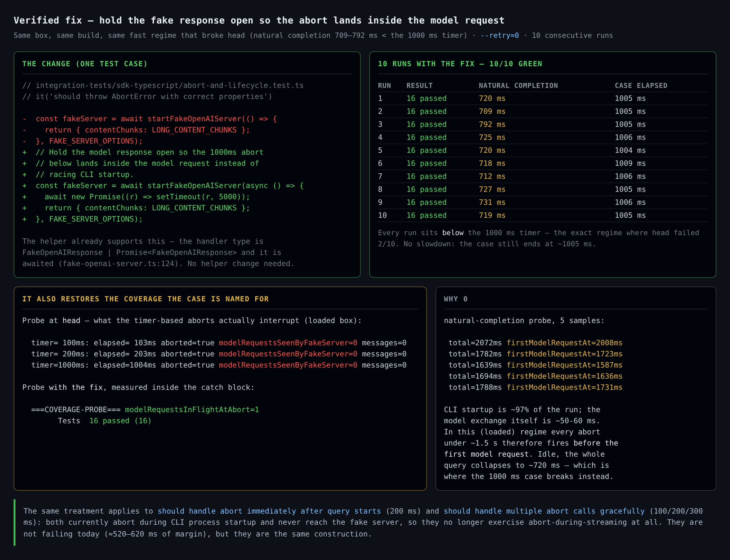Click the 'timer=1000ms' probe line
This screenshot has width=730, height=560.
tap(219, 365)
